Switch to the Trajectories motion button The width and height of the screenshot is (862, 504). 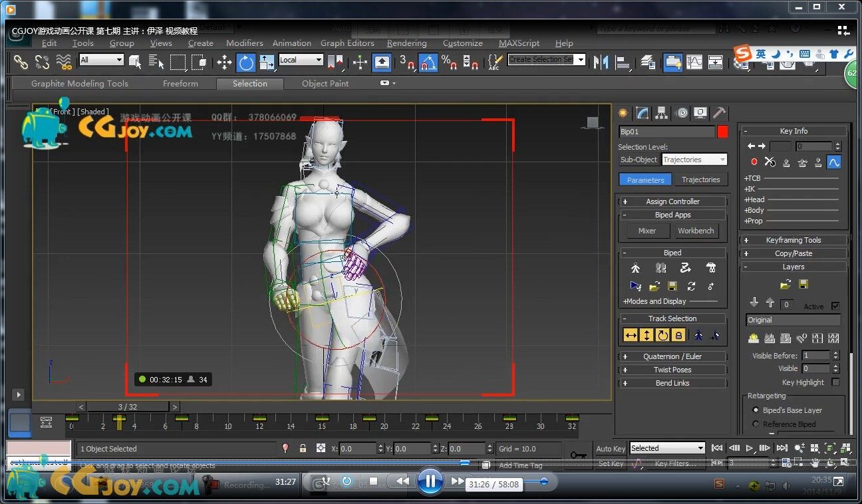pos(700,180)
